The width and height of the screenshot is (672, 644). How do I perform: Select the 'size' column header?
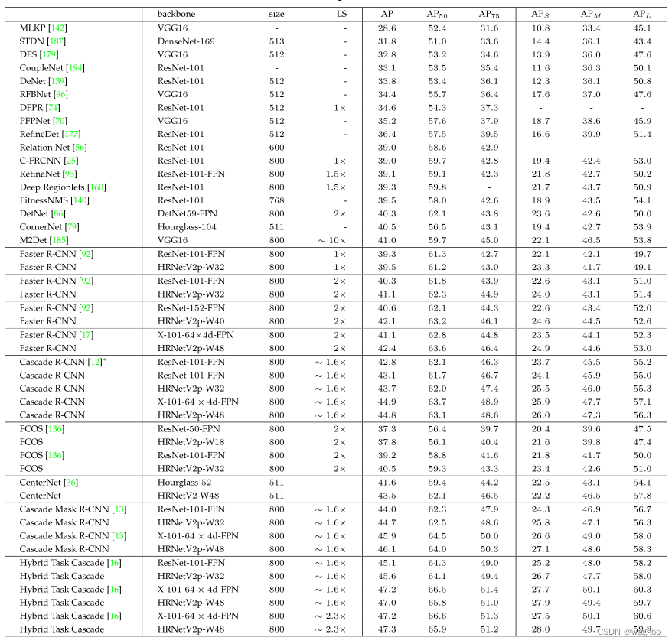coord(276,14)
